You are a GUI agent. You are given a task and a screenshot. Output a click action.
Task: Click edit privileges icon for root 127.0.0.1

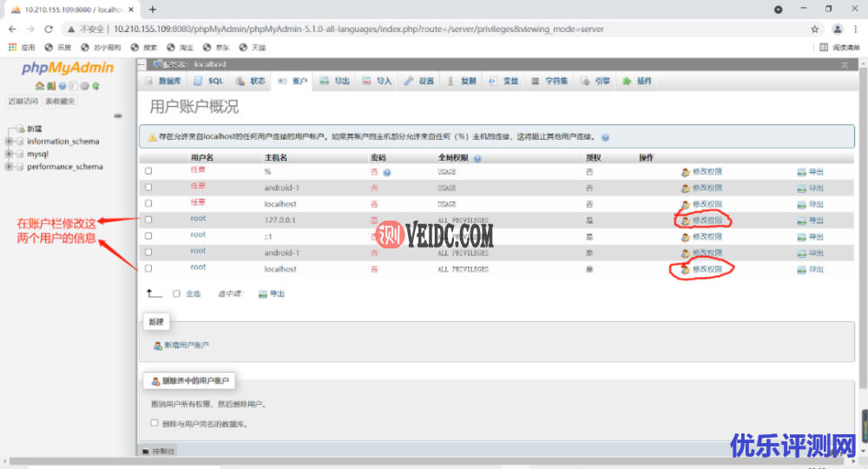point(686,221)
